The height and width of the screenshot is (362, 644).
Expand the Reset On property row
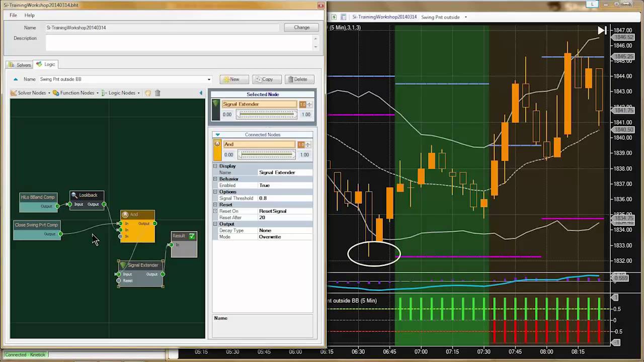[x=215, y=211]
